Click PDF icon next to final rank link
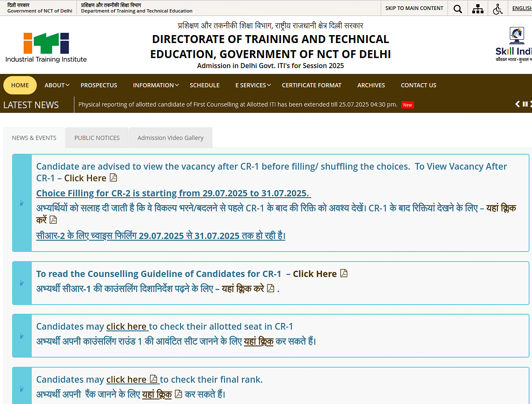The height and width of the screenshot is (404, 532). [154, 379]
